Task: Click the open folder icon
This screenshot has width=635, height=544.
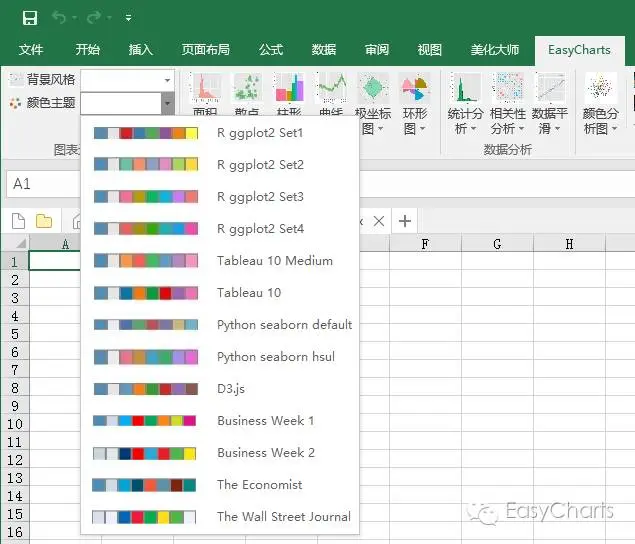Action: click(x=44, y=221)
